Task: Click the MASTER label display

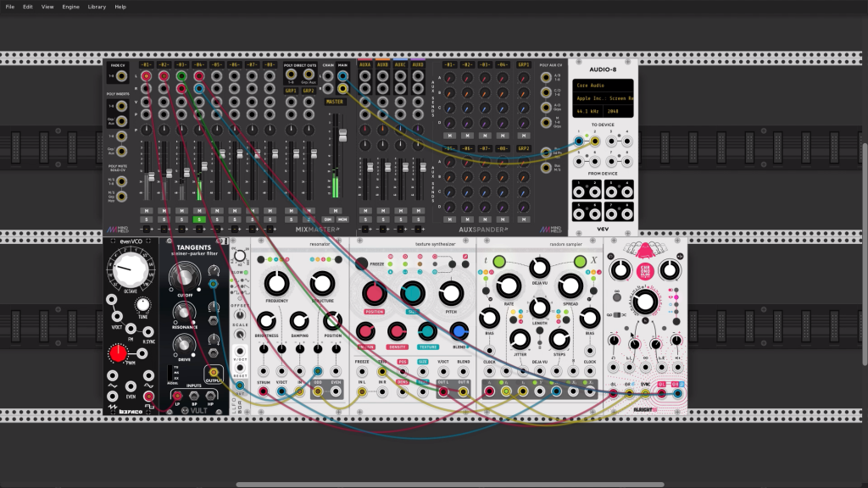Action: point(334,102)
